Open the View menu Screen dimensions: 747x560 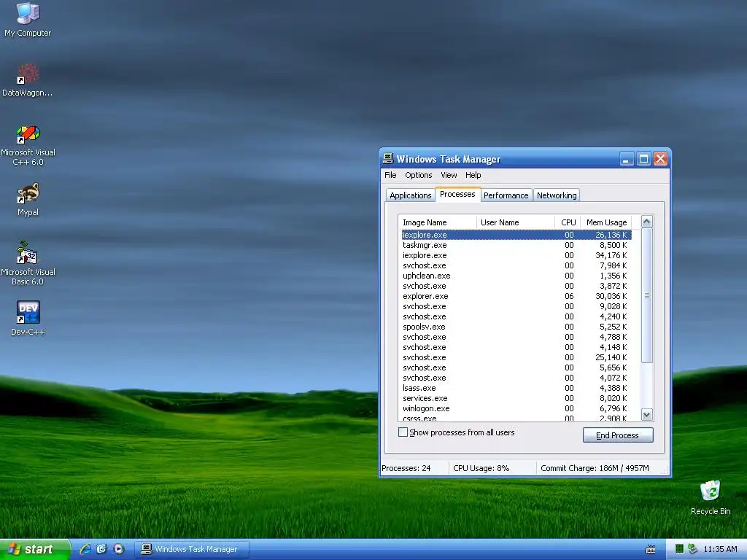pos(449,175)
